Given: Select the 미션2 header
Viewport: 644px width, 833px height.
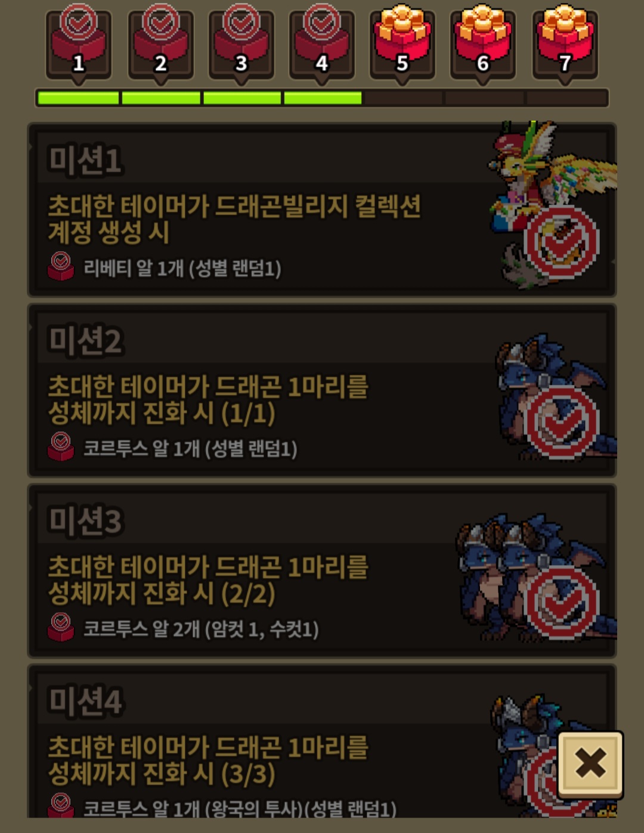Looking at the screenshot, I should pos(85,341).
